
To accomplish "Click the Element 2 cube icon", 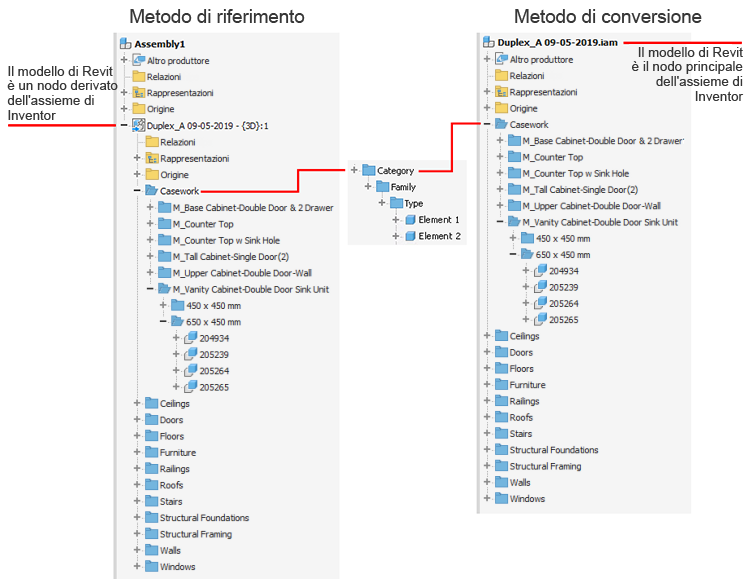I will pyautogui.click(x=410, y=236).
